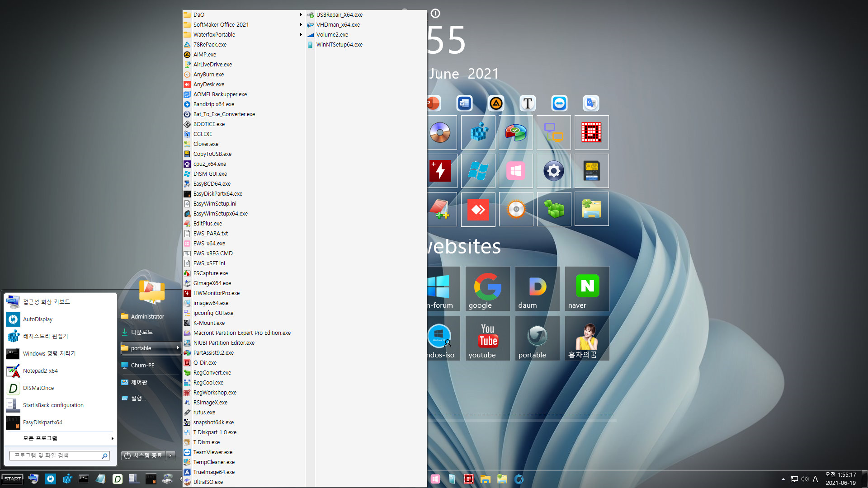
Task: Show hidden tray icons arrow
Action: click(x=783, y=479)
